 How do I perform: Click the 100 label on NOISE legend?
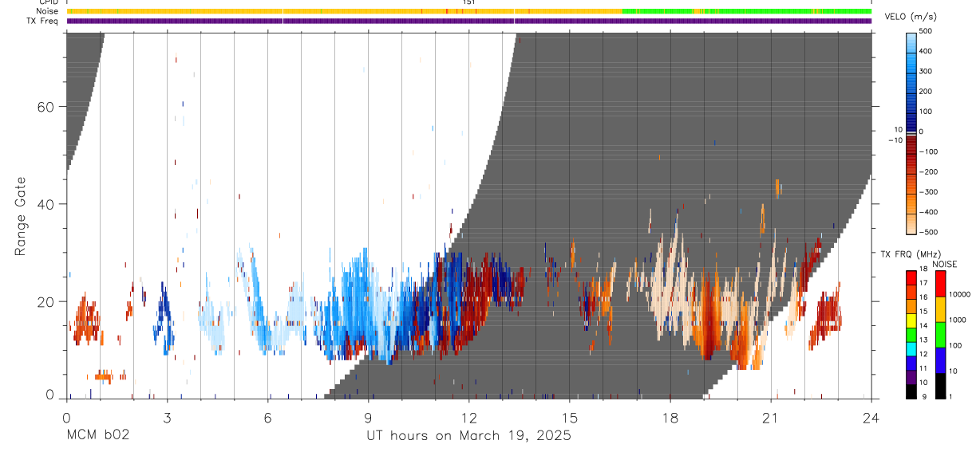[955, 345]
